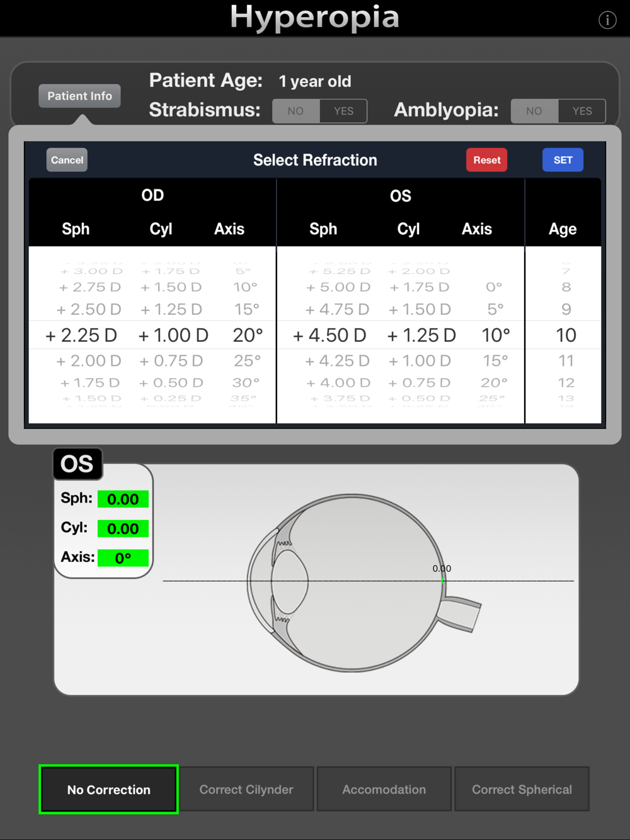The width and height of the screenshot is (630, 840).
Task: Set Amblyopia to YES
Action: click(582, 111)
